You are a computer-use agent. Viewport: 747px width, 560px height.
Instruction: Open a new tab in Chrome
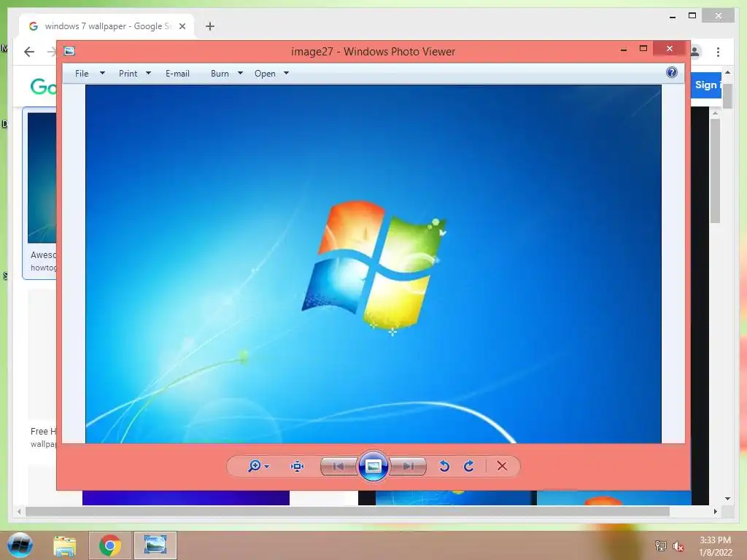[x=210, y=26]
